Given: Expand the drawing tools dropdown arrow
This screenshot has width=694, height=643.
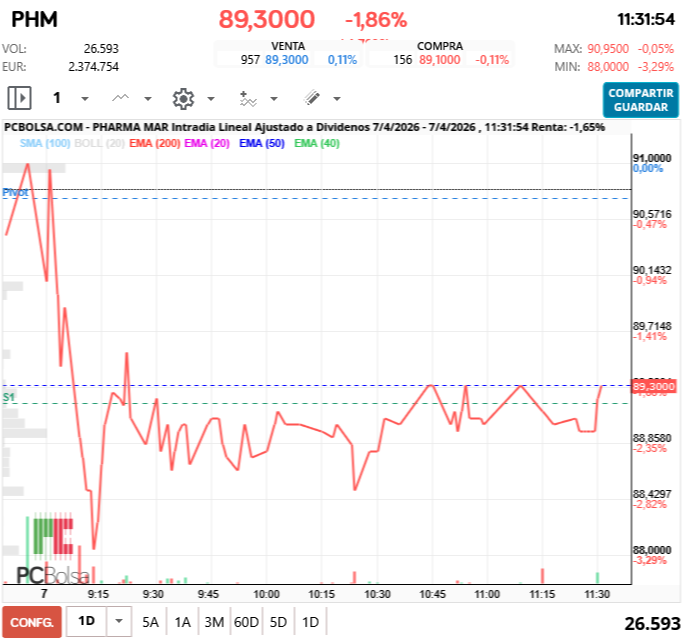Looking at the screenshot, I should tap(337, 98).
